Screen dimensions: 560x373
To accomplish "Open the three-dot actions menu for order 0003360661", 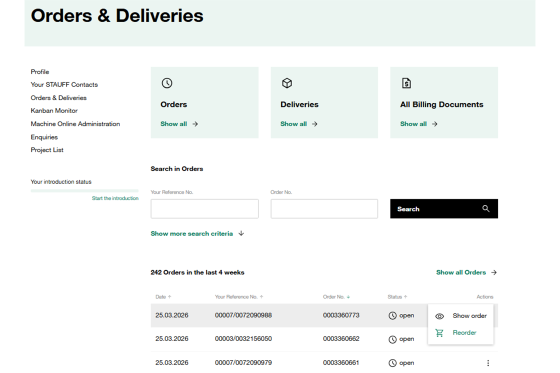I will pyautogui.click(x=488, y=363).
